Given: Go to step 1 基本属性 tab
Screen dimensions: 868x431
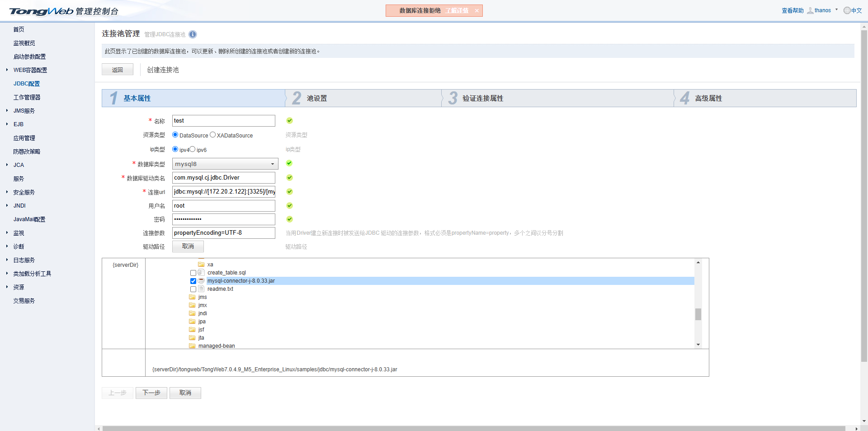Looking at the screenshot, I should click(193, 98).
